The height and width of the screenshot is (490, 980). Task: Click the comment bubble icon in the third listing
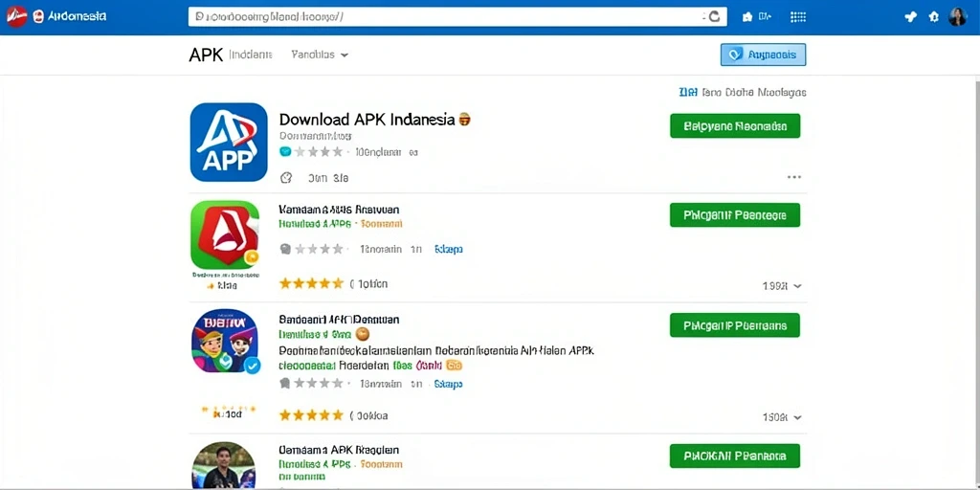coord(285,383)
